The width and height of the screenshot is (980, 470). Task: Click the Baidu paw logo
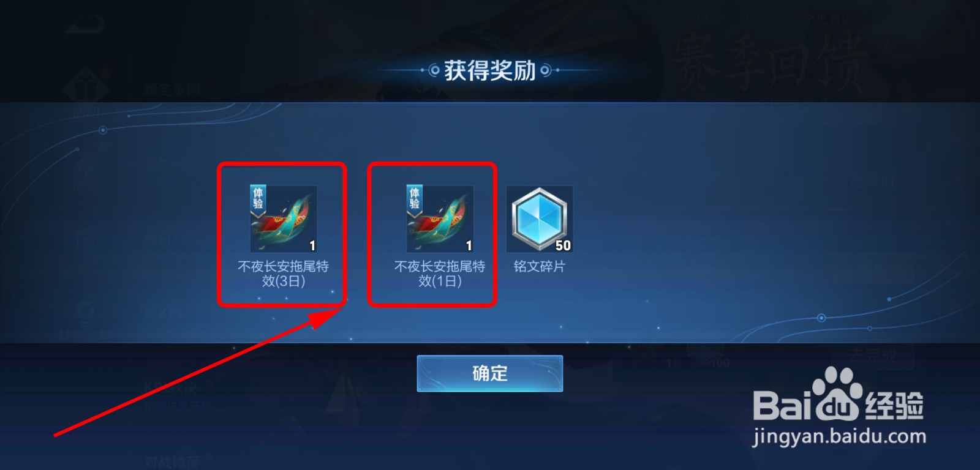point(837,394)
